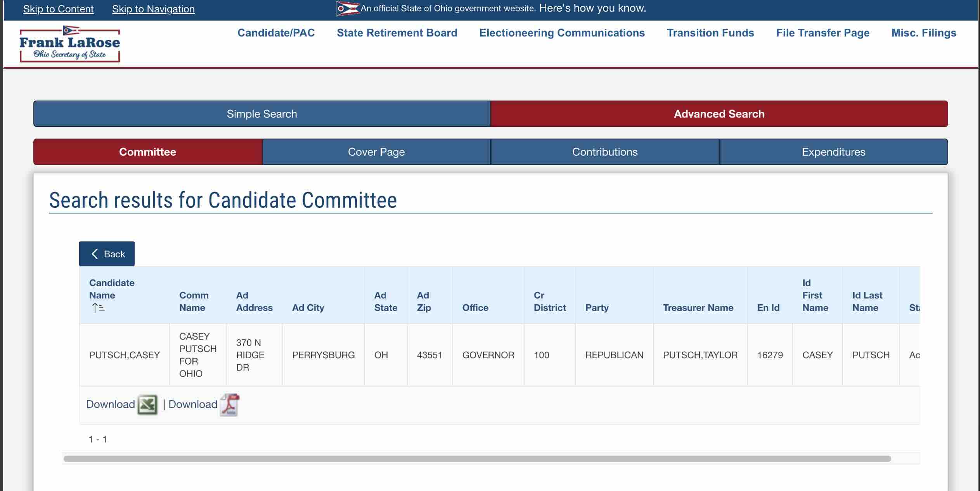
Task: Switch to the Expenditures tab
Action: 834,152
